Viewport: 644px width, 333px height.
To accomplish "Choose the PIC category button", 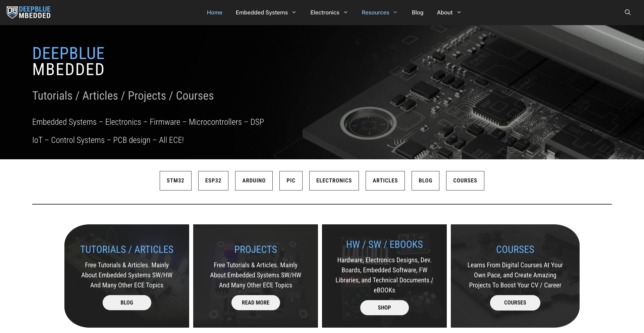I will coord(291,181).
